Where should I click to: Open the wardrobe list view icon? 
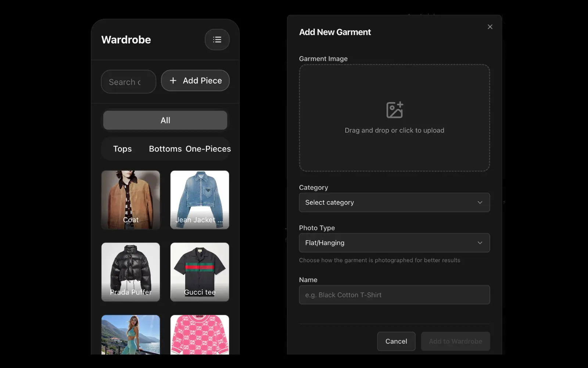217,39
